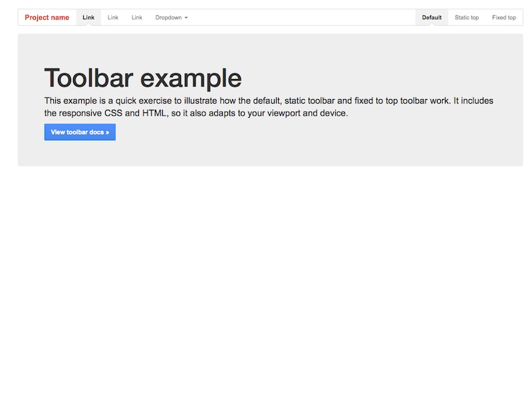Click the word 'example' in the heading

pyautogui.click(x=191, y=78)
